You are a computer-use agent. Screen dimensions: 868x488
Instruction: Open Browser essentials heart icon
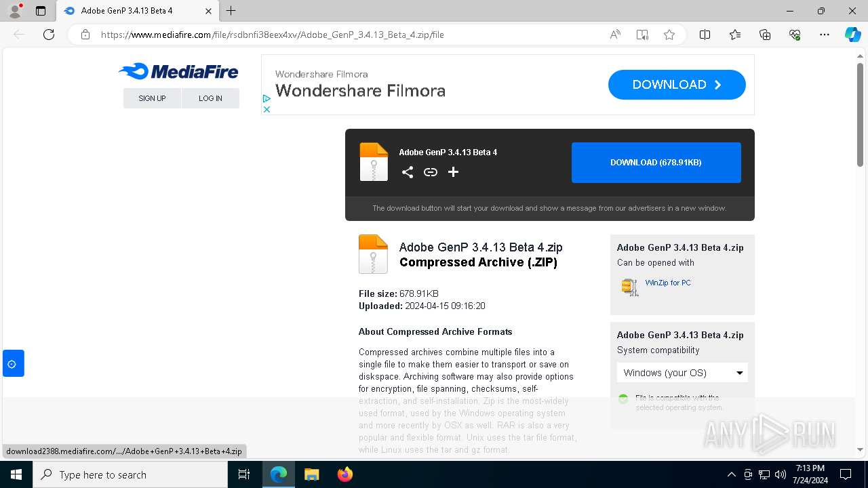coord(795,35)
